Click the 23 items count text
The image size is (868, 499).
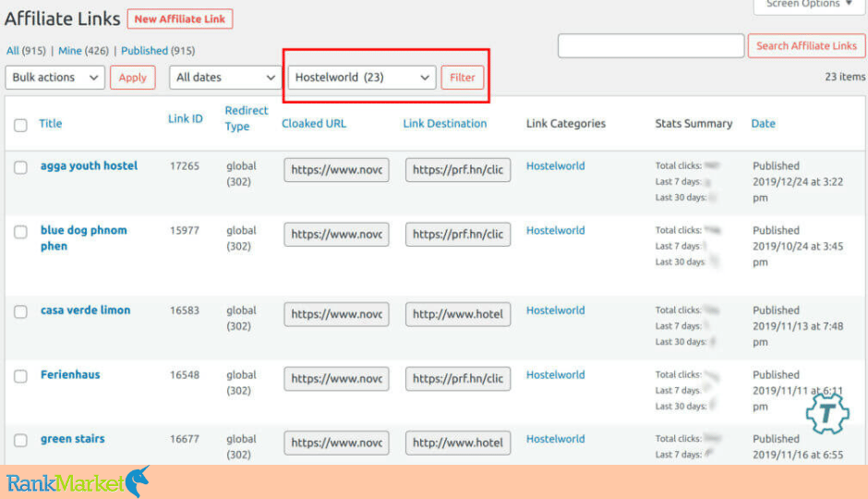tap(845, 77)
